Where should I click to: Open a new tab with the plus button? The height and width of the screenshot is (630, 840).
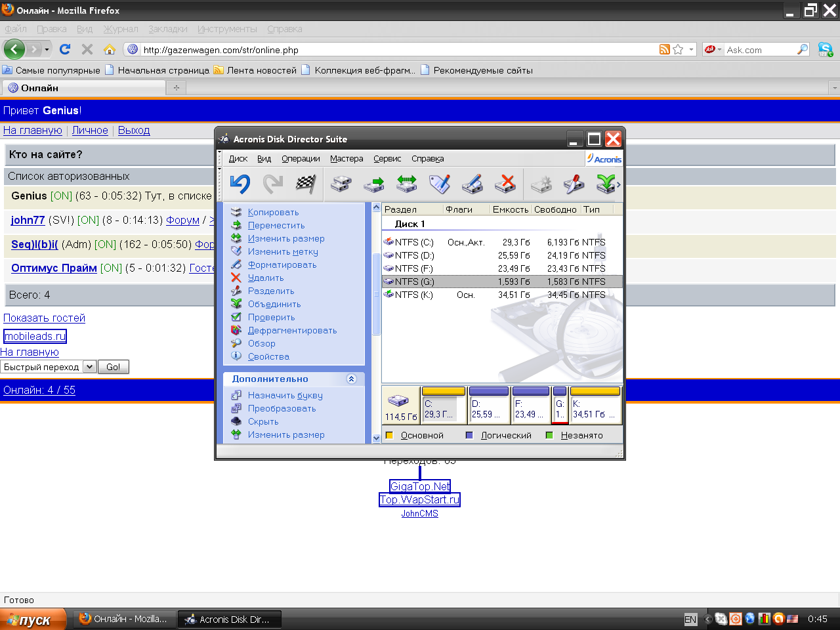[x=177, y=88]
